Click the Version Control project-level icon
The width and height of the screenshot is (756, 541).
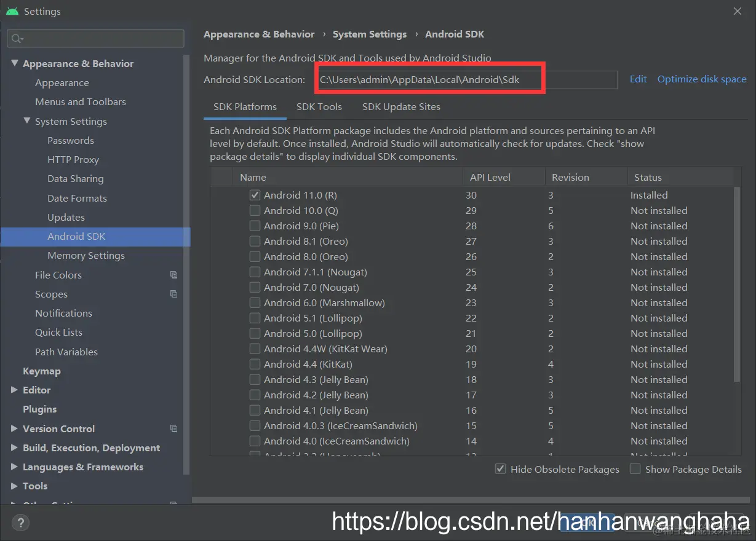coord(174,428)
